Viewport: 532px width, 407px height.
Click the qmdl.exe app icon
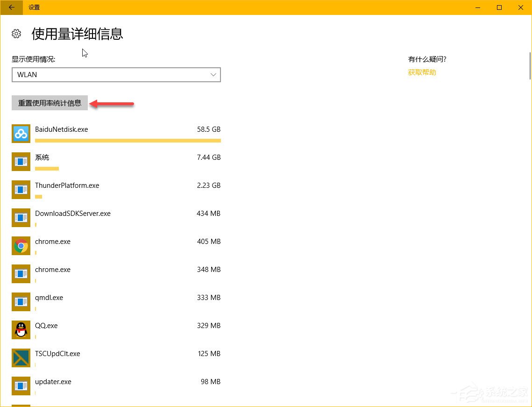(21, 302)
